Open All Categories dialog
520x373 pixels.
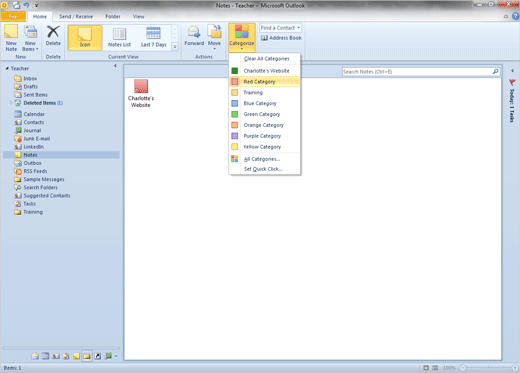265,159
